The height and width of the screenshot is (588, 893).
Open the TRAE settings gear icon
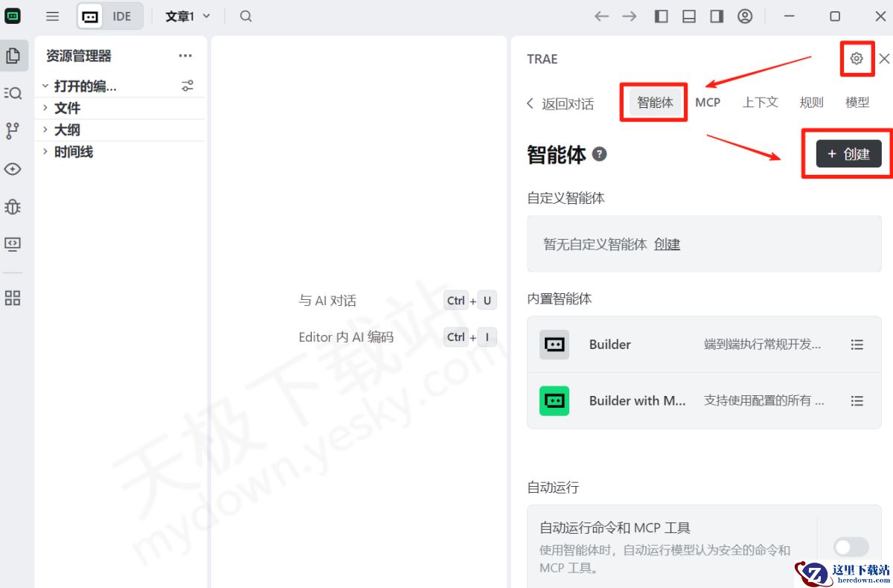857,59
